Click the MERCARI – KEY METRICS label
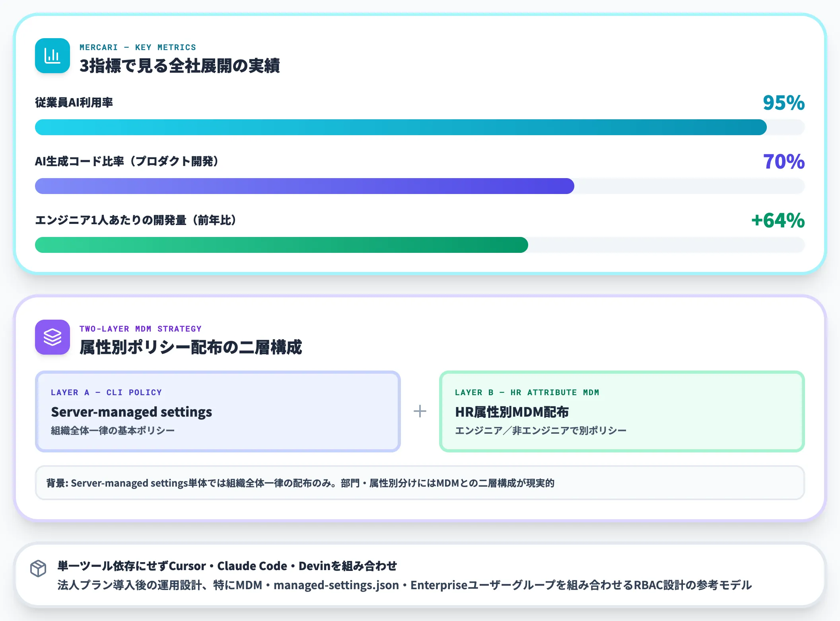Image resolution: width=840 pixels, height=621 pixels. pos(138,47)
